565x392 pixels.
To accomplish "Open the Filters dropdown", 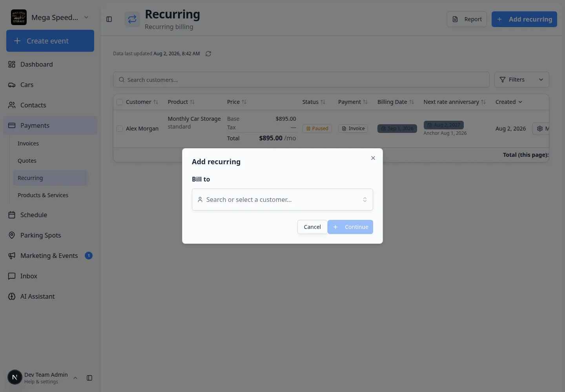I will 521,80.
